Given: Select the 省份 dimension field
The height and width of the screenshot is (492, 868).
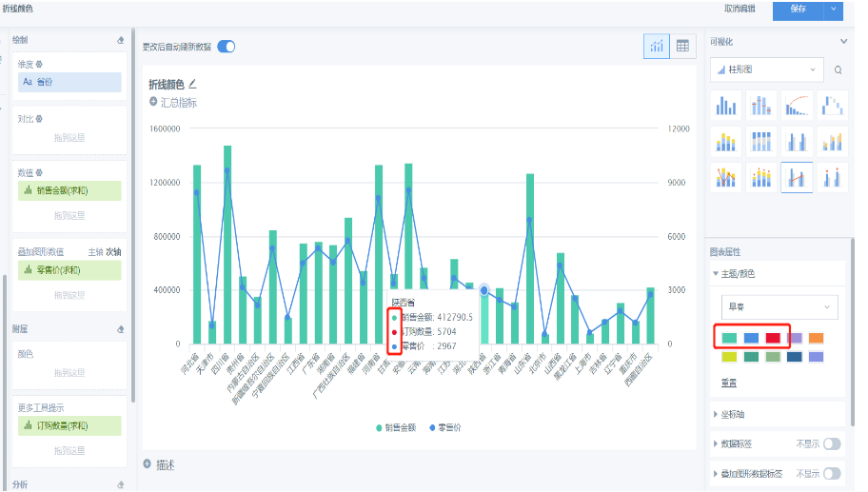Looking at the screenshot, I should [69, 82].
